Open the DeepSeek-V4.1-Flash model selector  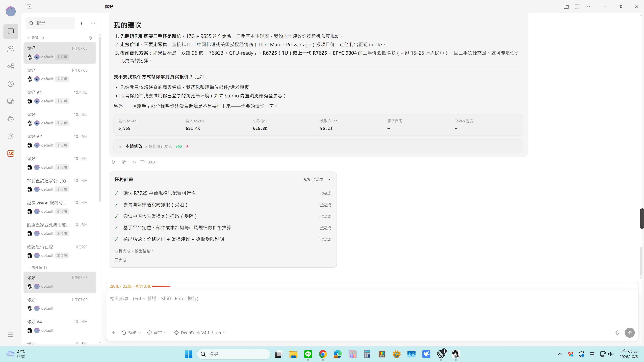pyautogui.click(x=200, y=333)
